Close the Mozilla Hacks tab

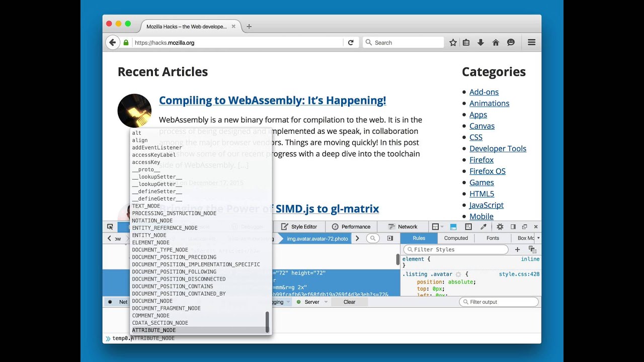(x=233, y=26)
